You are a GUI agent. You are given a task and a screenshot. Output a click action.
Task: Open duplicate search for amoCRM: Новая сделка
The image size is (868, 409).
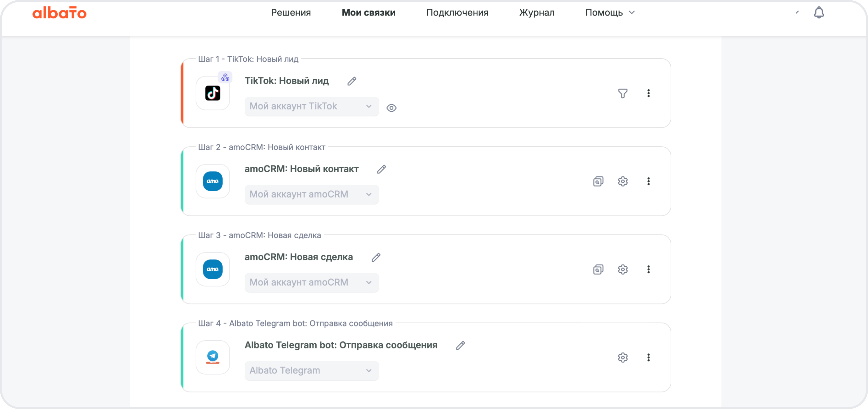[x=598, y=269]
